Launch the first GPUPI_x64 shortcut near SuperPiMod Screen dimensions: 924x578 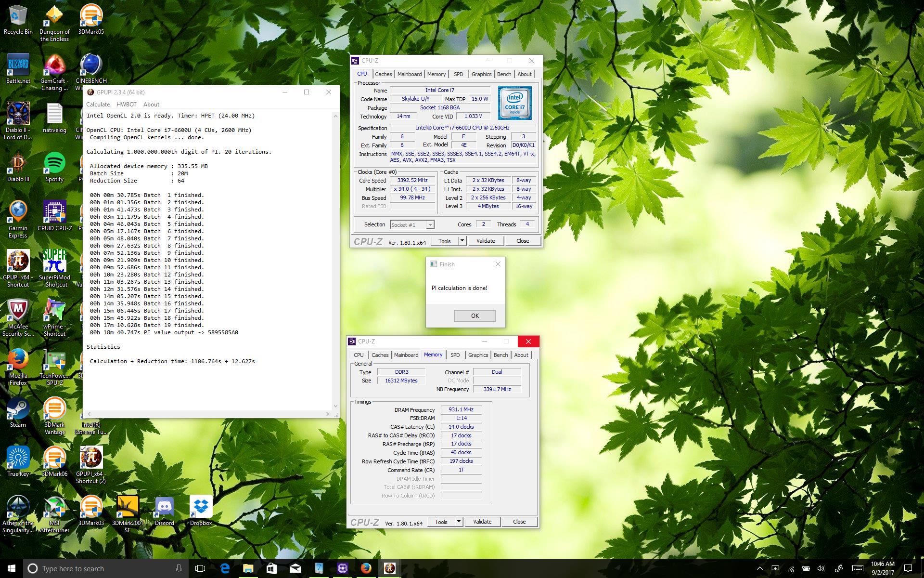click(18, 269)
